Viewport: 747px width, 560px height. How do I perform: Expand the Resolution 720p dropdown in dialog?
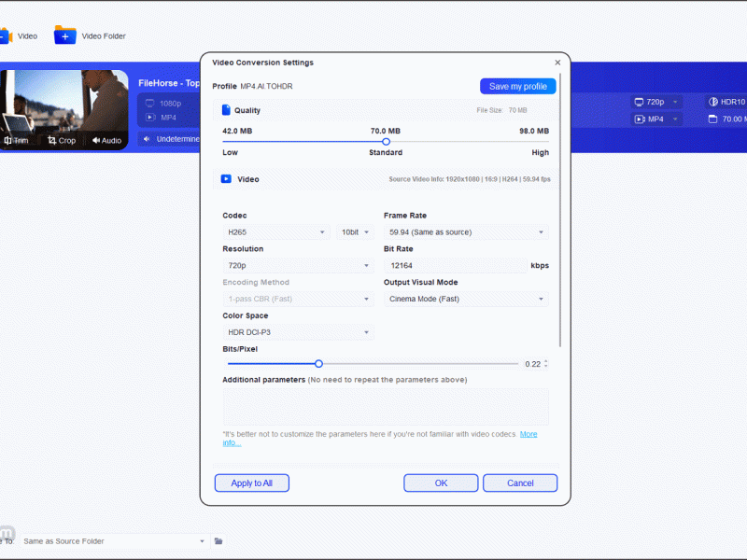(298, 266)
